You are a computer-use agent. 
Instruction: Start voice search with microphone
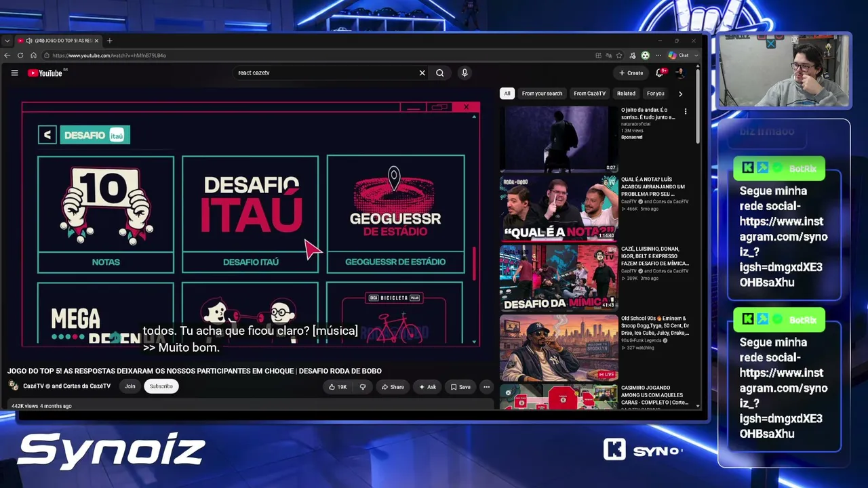coord(465,73)
